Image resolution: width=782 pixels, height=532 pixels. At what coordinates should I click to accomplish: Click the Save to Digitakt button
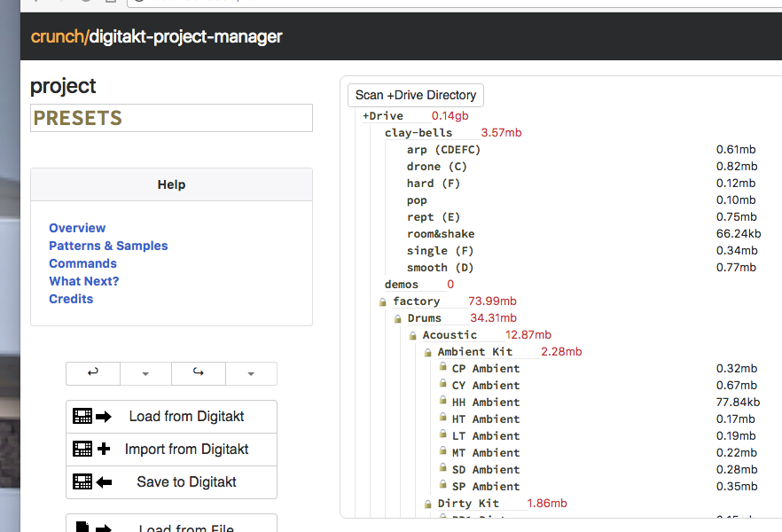pyautogui.click(x=171, y=482)
